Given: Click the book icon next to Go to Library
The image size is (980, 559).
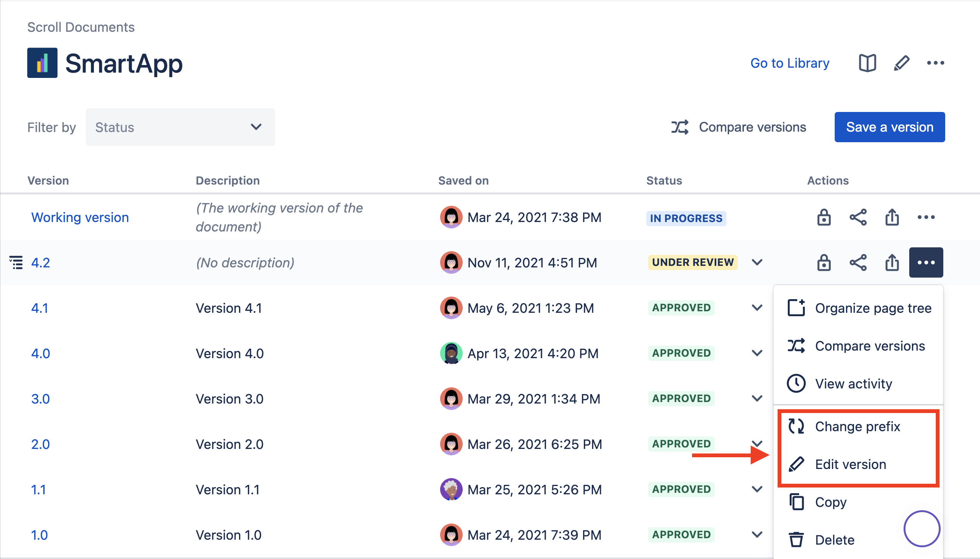Looking at the screenshot, I should (x=867, y=63).
